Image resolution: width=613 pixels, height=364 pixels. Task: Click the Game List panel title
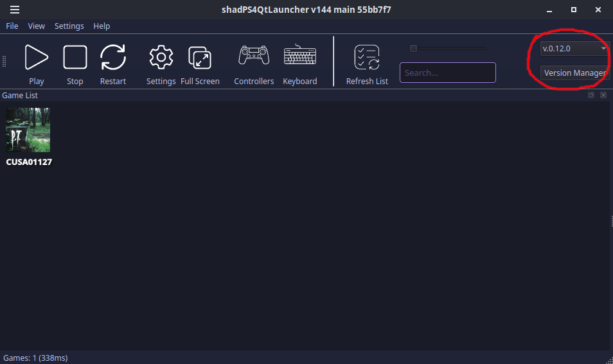(20, 95)
